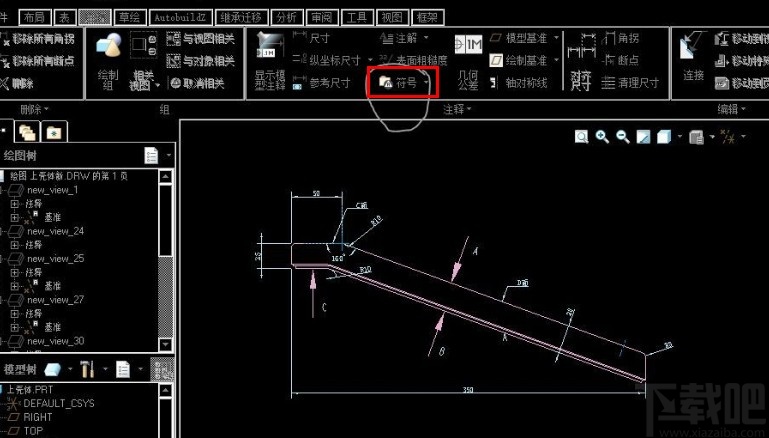
Task: Open the 框架 tab
Action: pyautogui.click(x=428, y=18)
